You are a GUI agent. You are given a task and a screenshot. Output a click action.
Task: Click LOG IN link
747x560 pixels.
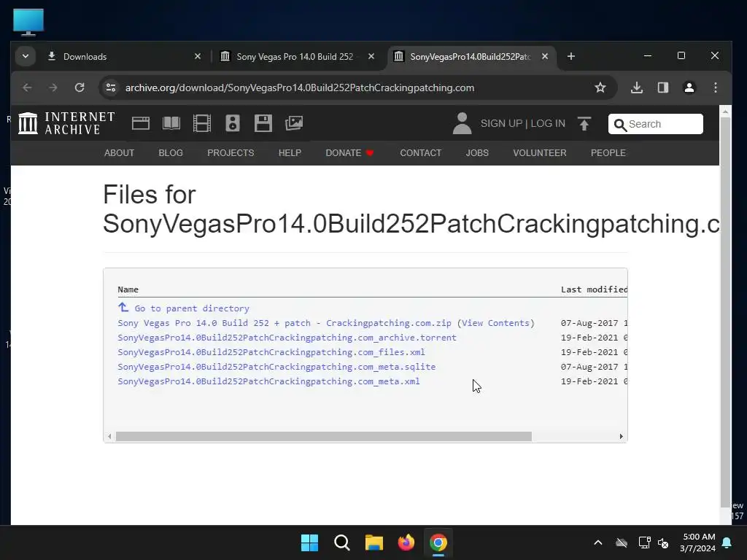548,123
